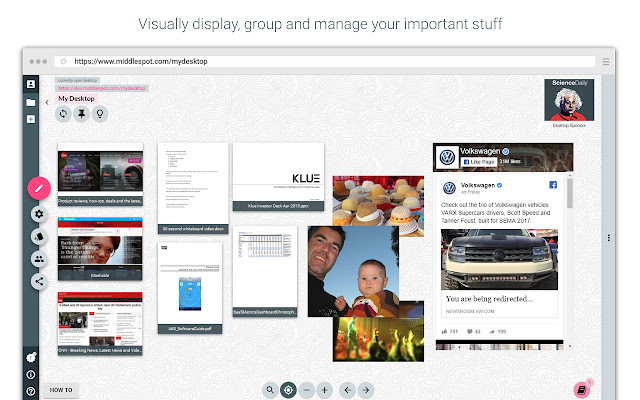Click the search magnifier in bottom toolbar
The width and height of the screenshot is (640, 400).
(x=270, y=390)
